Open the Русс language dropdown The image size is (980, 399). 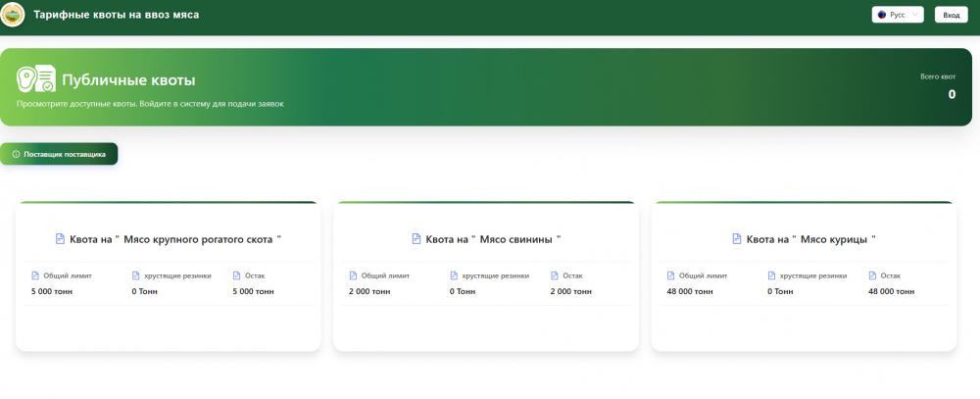click(x=898, y=15)
